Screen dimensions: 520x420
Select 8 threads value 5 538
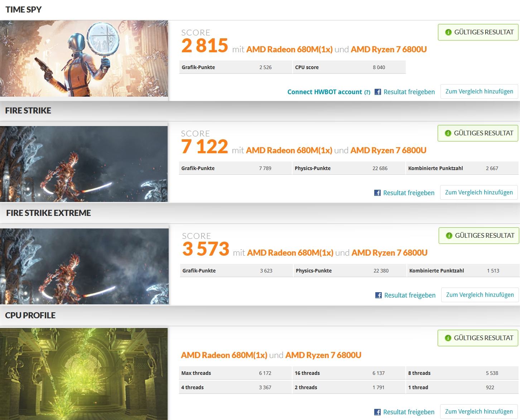click(x=492, y=373)
